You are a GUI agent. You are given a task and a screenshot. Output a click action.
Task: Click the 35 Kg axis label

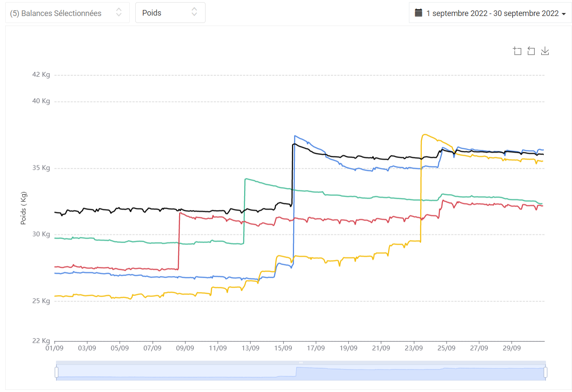pos(41,168)
